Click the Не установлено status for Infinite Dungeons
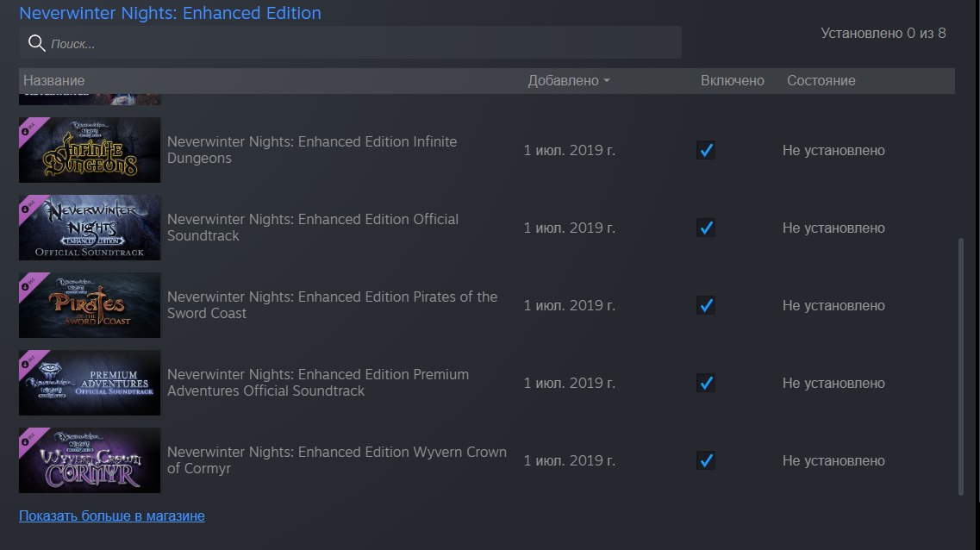This screenshot has height=550, width=980. (x=833, y=150)
